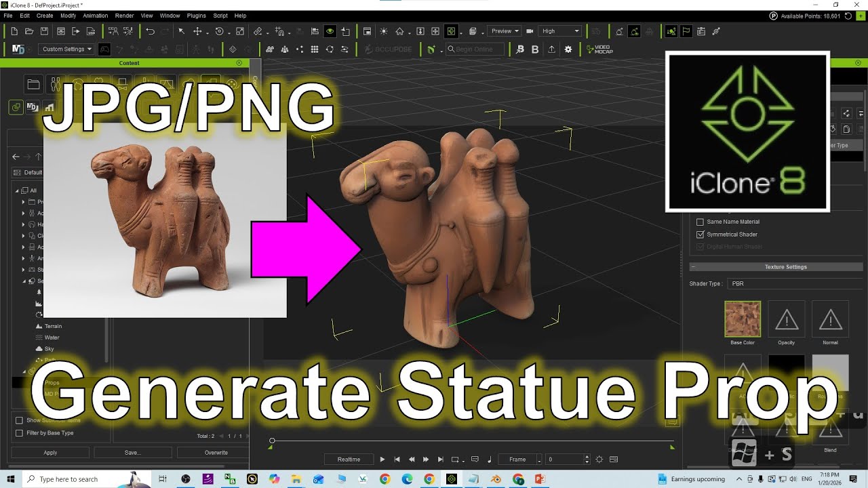Open the Video Mocap plugin
Viewport: 868px width, 488px height.
click(x=600, y=49)
